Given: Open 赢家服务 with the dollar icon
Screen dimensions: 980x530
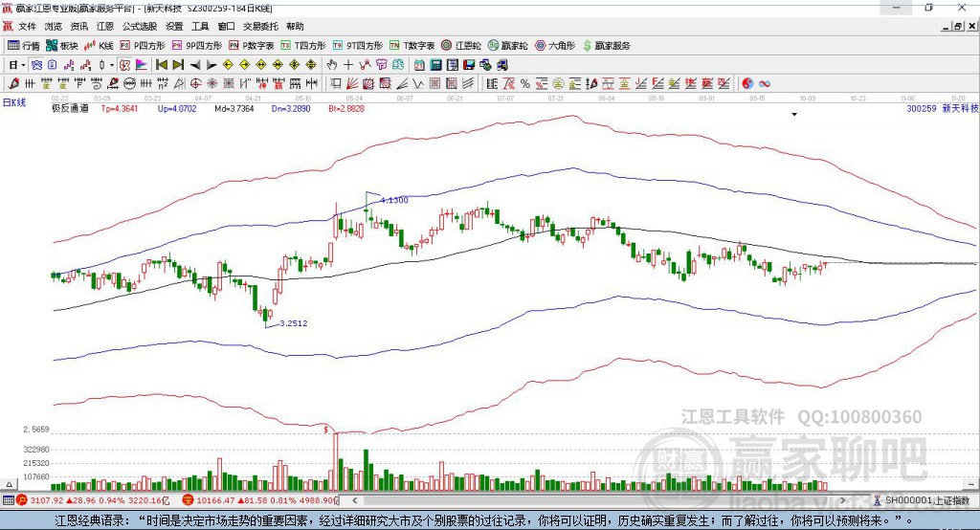Looking at the screenshot, I should pyautogui.click(x=607, y=46).
